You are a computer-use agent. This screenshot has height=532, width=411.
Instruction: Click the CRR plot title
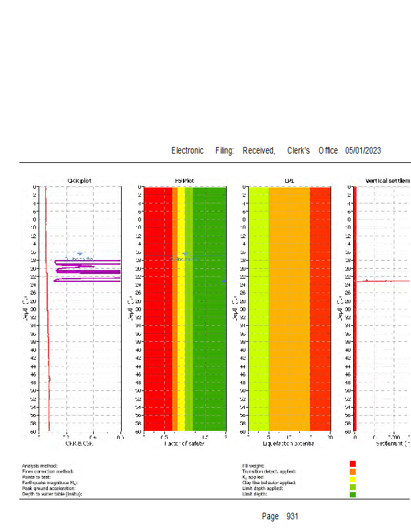79,180
